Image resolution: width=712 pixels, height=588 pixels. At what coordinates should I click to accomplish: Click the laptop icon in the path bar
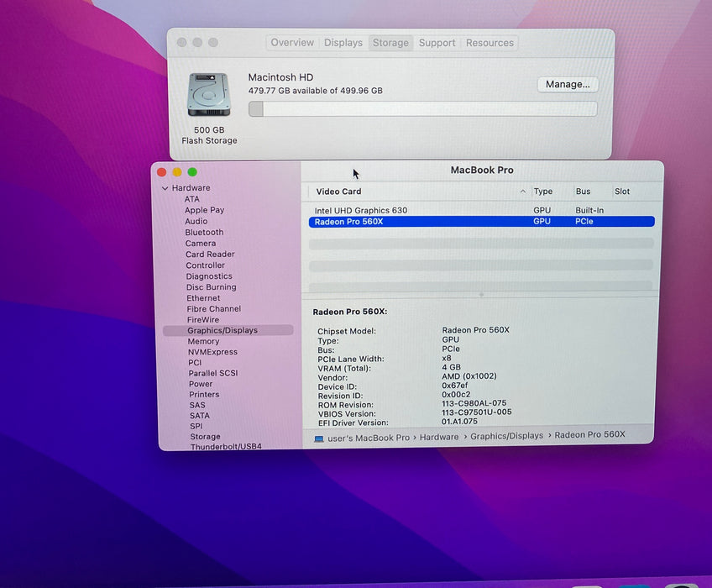click(x=319, y=438)
